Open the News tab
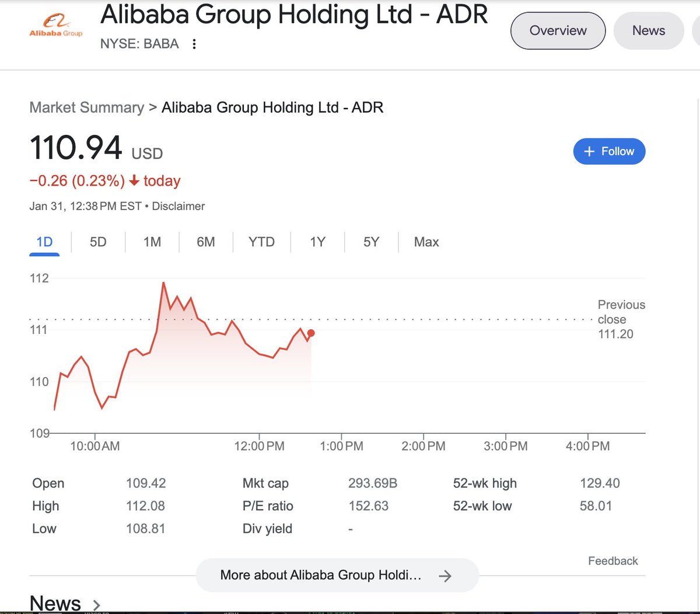 [x=648, y=31]
